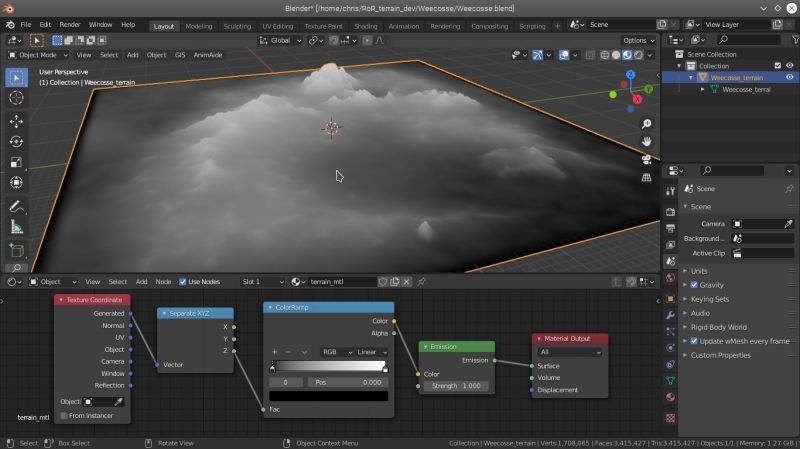Choose the Add Cube tool

point(16,251)
